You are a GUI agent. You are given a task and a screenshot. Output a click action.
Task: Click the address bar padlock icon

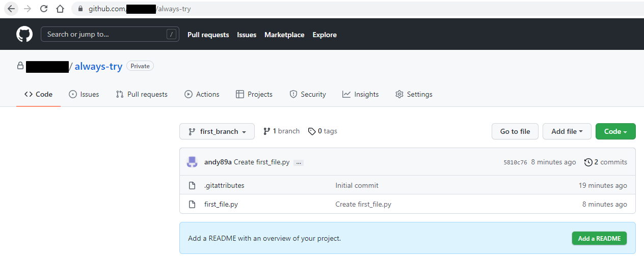click(x=79, y=9)
